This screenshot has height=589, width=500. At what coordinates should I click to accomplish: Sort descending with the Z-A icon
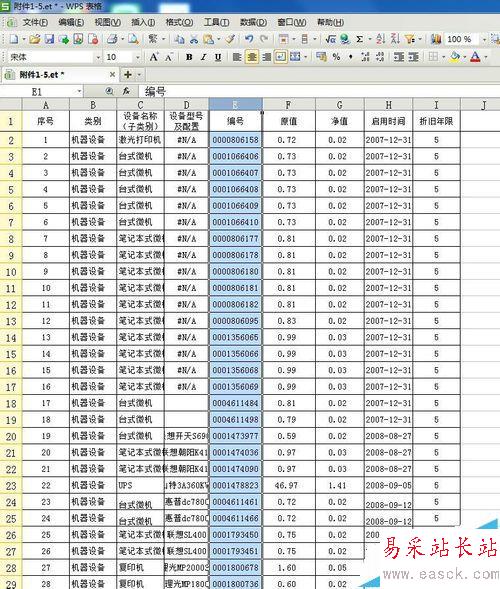(x=395, y=39)
